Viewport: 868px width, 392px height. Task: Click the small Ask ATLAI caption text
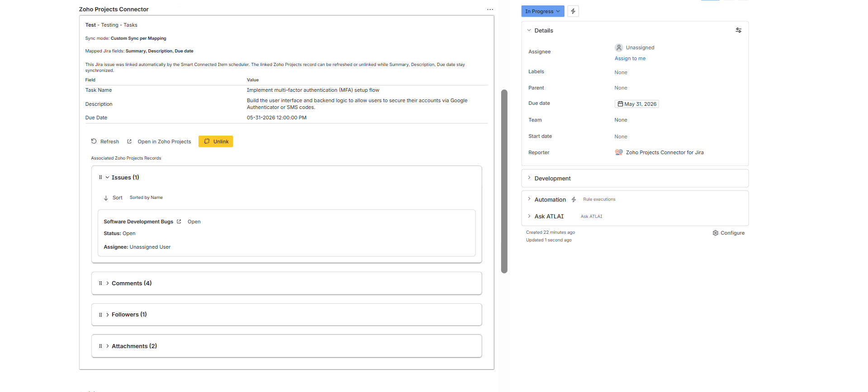click(x=591, y=217)
